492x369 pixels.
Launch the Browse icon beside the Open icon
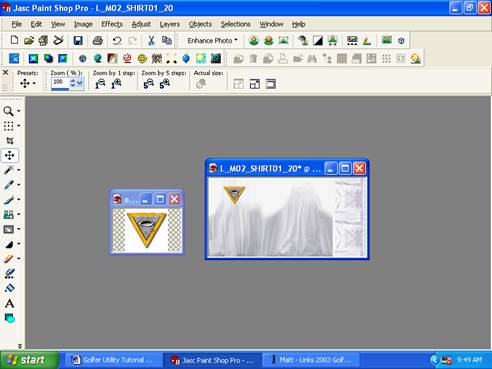click(x=43, y=41)
